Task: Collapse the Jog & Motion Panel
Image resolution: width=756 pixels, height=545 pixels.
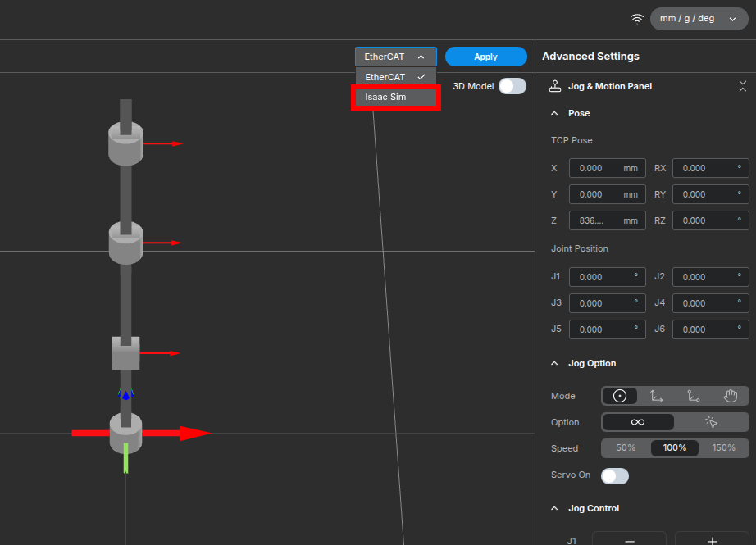Action: point(742,86)
